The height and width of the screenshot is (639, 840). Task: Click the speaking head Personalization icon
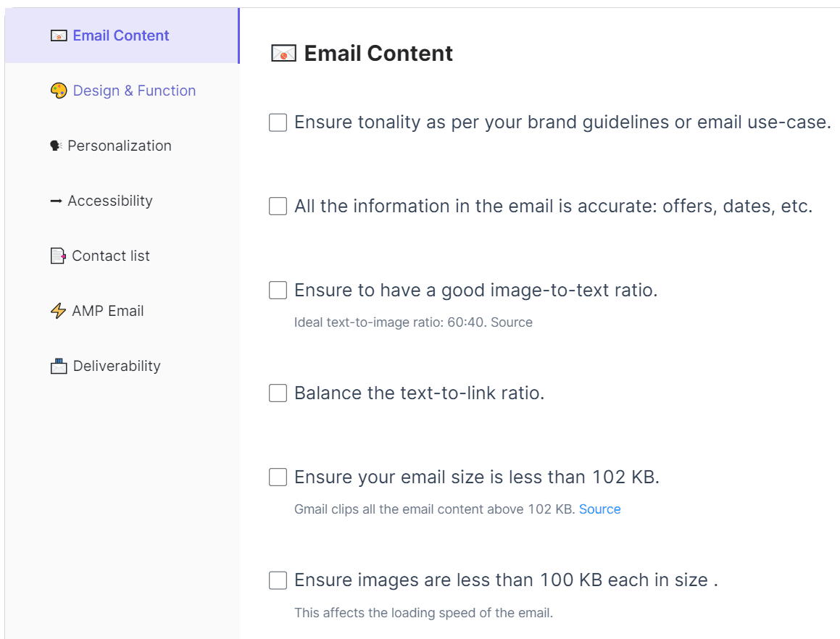[x=56, y=146]
